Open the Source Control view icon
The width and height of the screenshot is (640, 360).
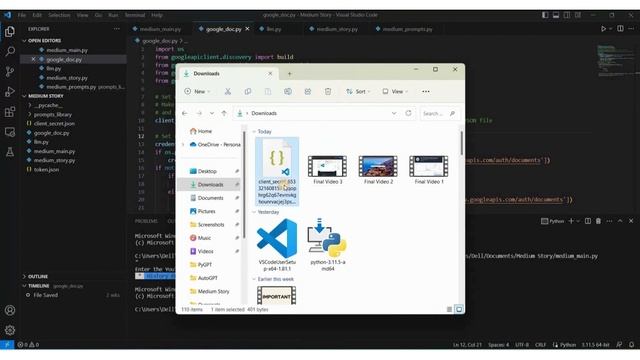10,72
